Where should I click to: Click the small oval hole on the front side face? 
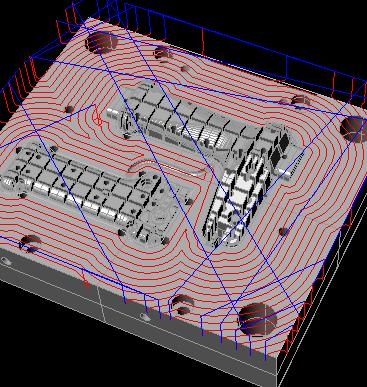(145, 317)
